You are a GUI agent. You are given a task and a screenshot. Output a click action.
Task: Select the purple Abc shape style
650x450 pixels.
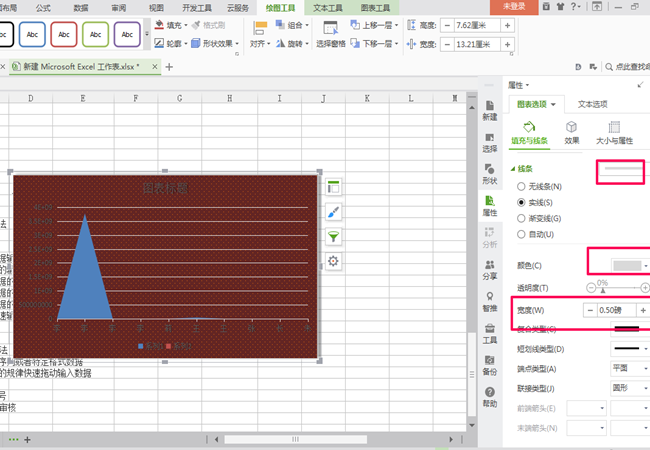pos(127,34)
